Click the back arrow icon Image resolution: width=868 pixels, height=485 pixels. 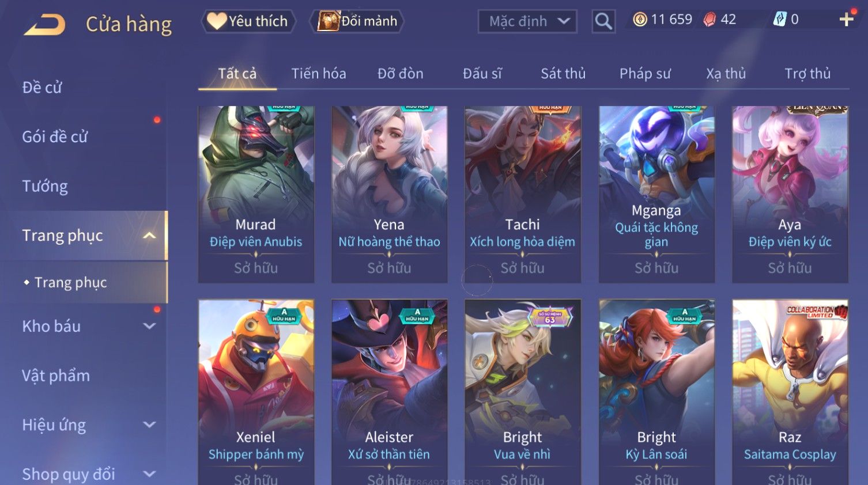(45, 24)
